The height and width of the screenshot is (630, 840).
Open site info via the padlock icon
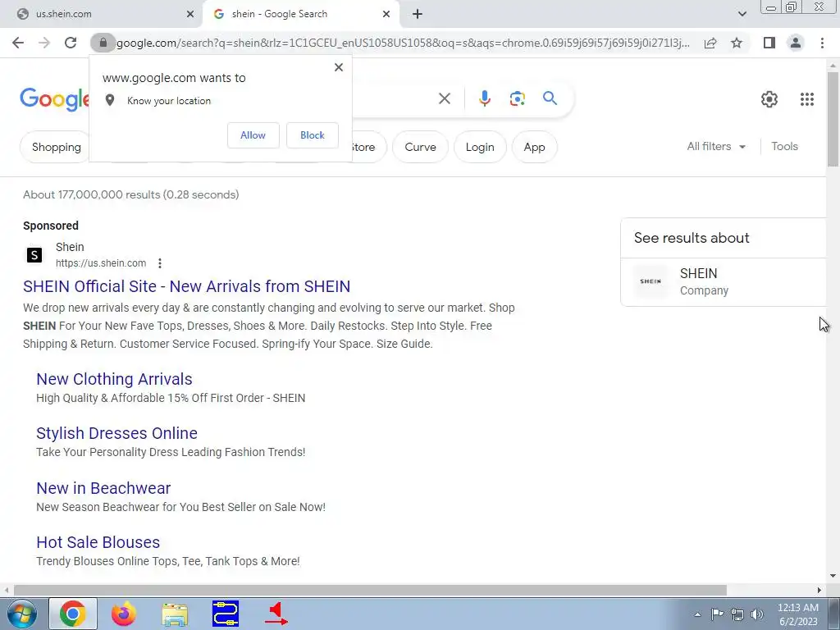pyautogui.click(x=103, y=43)
